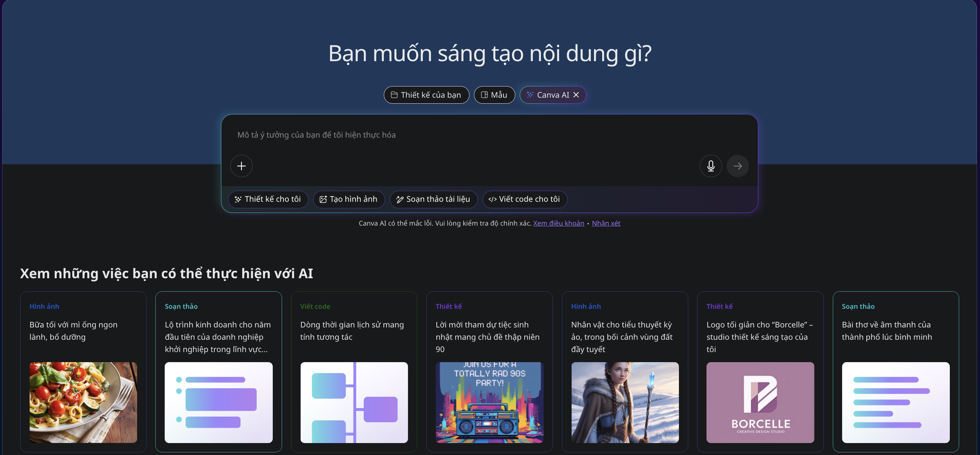
Task: Open the Borcelle logo thumbnail
Action: (x=760, y=402)
